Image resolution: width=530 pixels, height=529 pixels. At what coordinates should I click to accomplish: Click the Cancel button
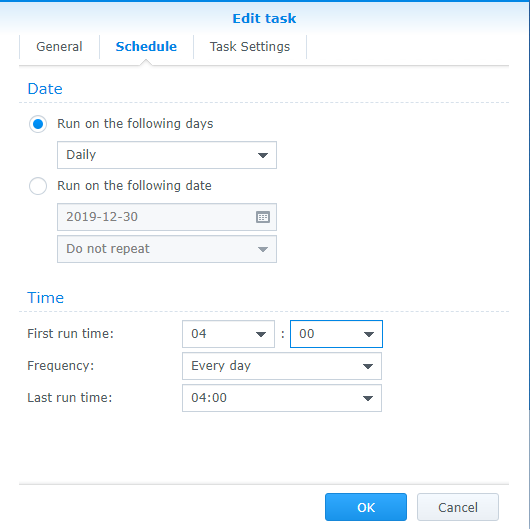(x=458, y=507)
